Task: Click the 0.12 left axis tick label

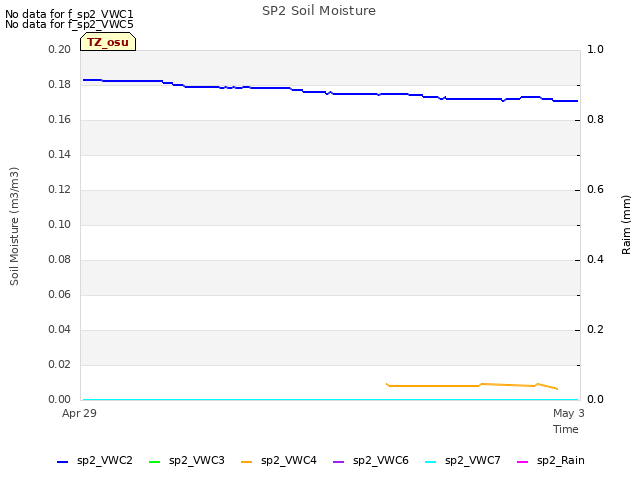Action: pyautogui.click(x=60, y=189)
